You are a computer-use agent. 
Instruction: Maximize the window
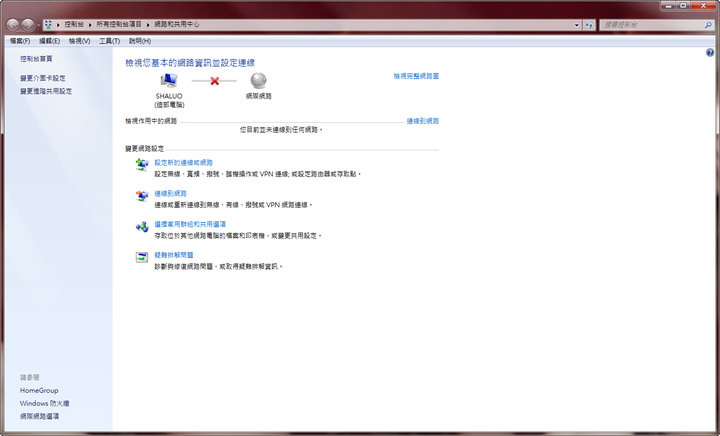(x=683, y=6)
